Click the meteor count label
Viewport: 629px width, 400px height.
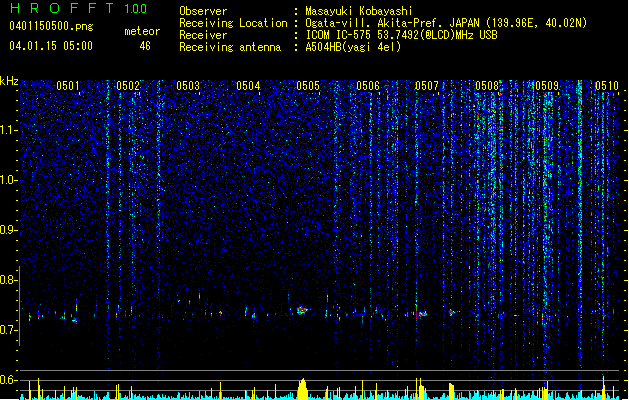click(x=142, y=31)
